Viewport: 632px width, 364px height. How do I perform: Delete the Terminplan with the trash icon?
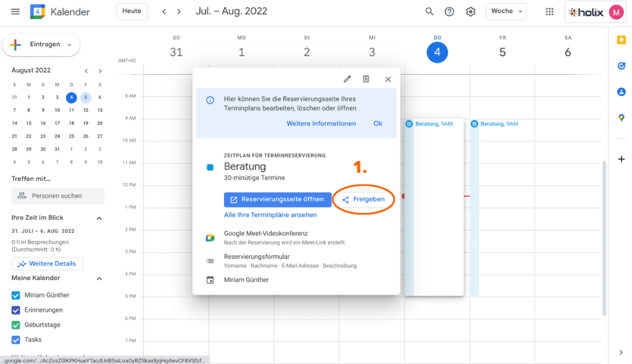click(367, 79)
